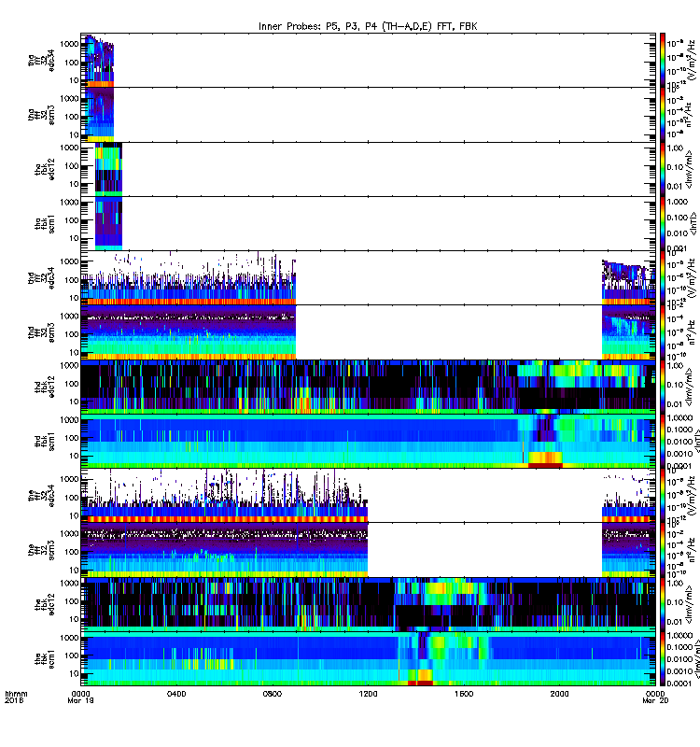Click the color bar beside the fbk edc12
This screenshot has width=700, height=747.
pyautogui.click(x=663, y=604)
